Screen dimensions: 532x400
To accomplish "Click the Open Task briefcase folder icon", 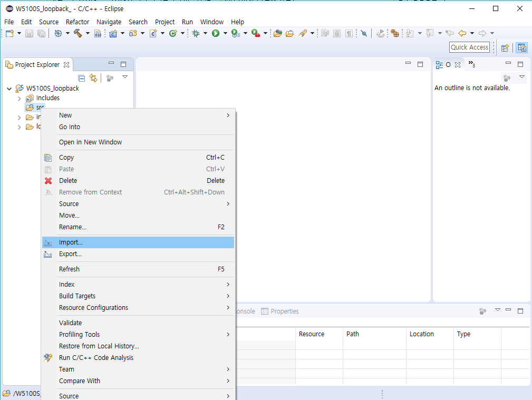I will 290,33.
